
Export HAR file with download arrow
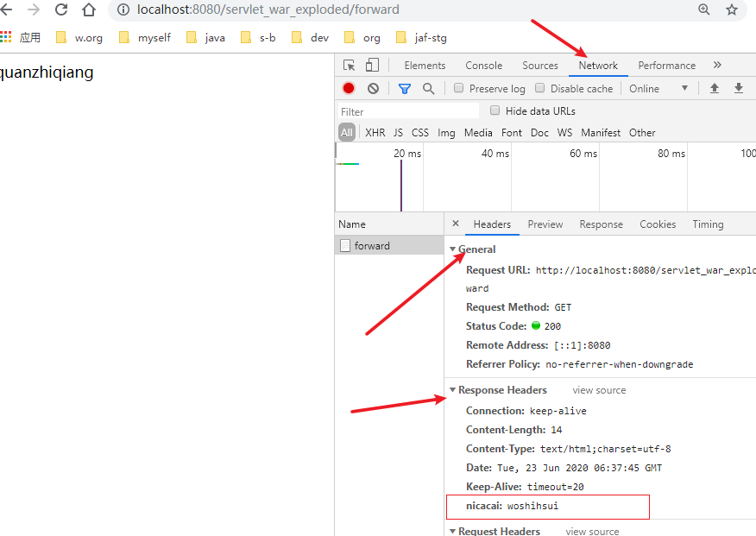pos(738,88)
